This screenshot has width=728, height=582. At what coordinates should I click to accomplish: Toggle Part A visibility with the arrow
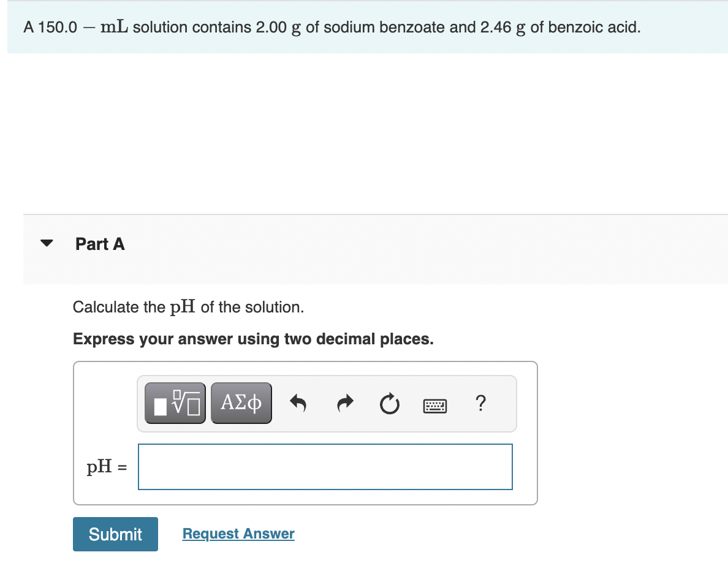pos(47,243)
